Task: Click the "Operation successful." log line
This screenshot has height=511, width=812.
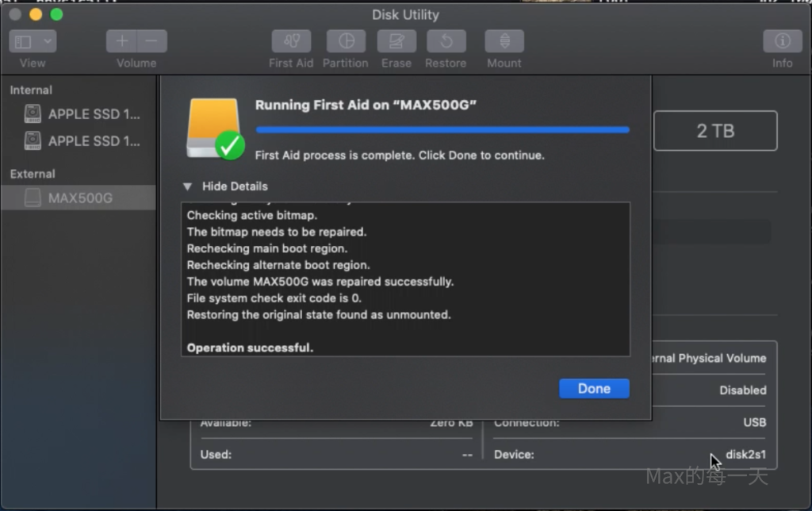Action: click(250, 348)
